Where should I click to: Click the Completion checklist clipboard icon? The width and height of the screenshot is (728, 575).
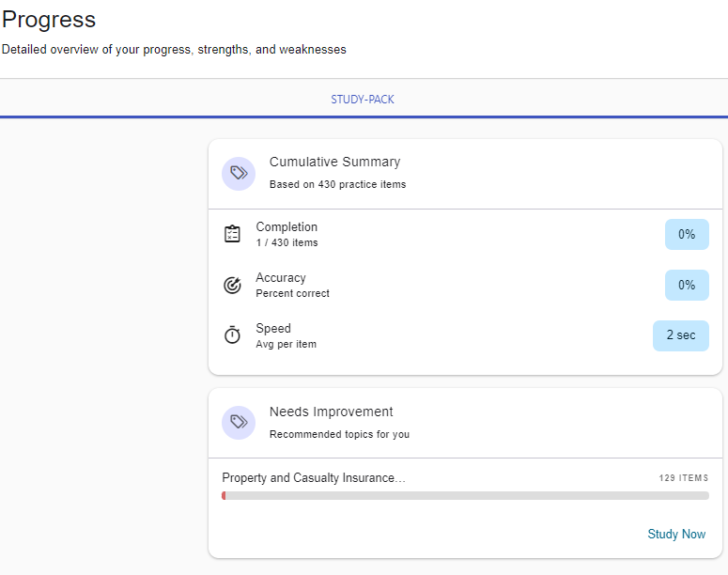tap(232, 234)
